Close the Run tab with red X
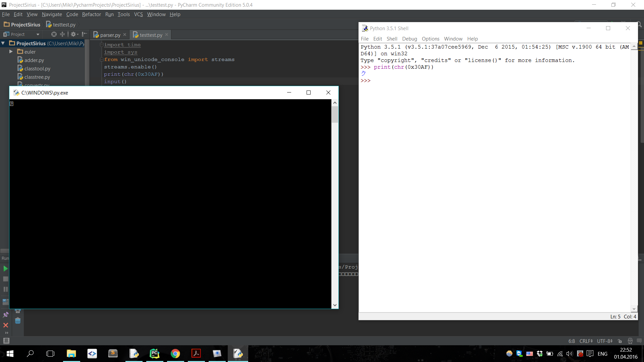The height and width of the screenshot is (362, 644). click(x=6, y=325)
